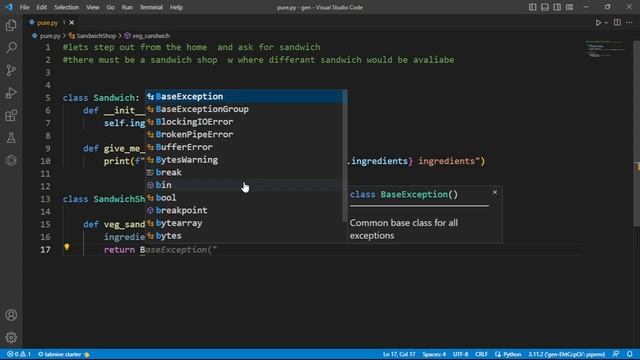The image size is (640, 360).
Task: Click the feedback icon in status bar
Action: click(616, 354)
